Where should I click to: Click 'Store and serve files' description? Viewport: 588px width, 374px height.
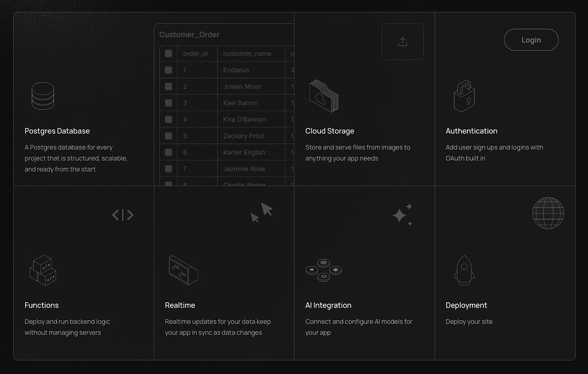(x=357, y=153)
